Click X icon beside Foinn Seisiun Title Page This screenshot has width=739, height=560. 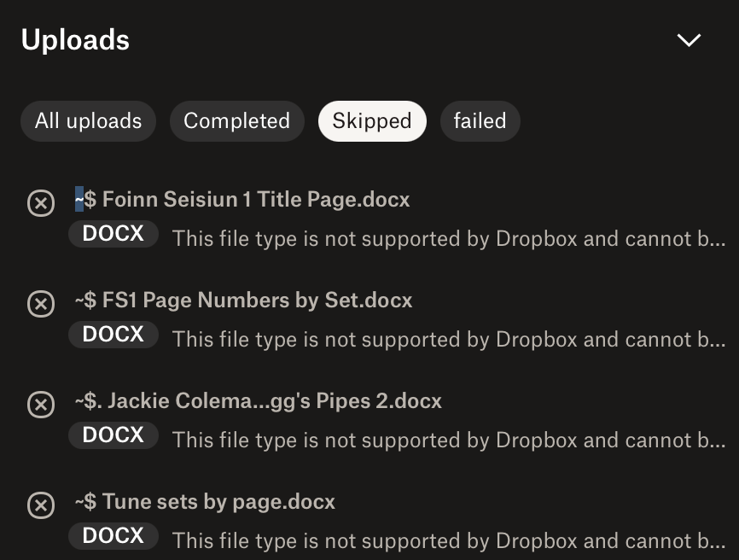point(41,203)
